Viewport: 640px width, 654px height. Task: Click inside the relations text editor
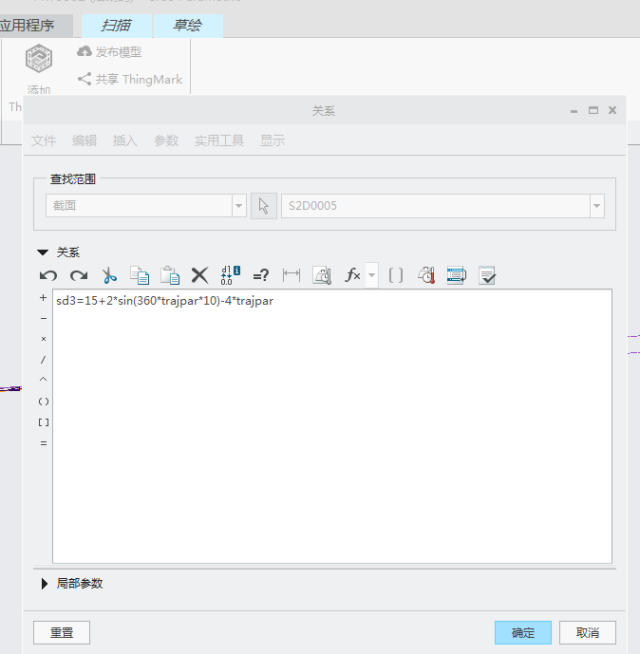332,426
